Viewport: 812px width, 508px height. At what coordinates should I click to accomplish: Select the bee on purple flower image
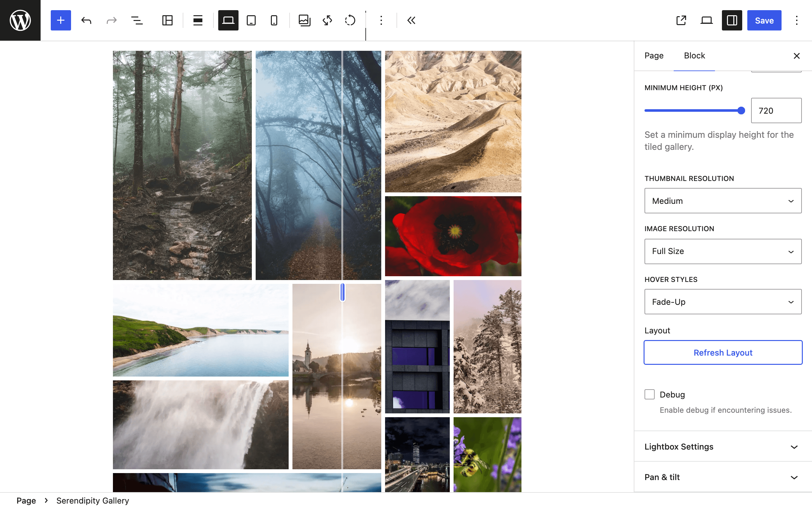click(488, 455)
